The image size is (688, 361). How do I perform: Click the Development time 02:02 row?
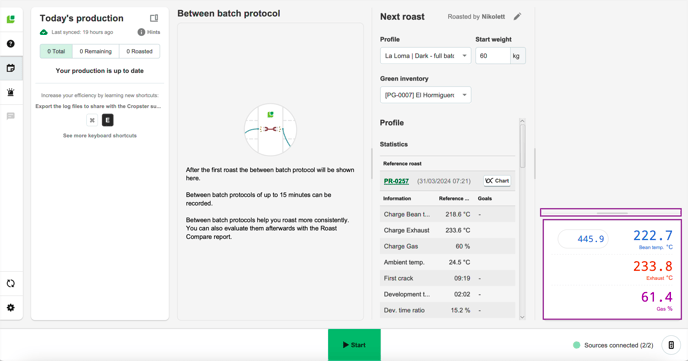(x=448, y=294)
